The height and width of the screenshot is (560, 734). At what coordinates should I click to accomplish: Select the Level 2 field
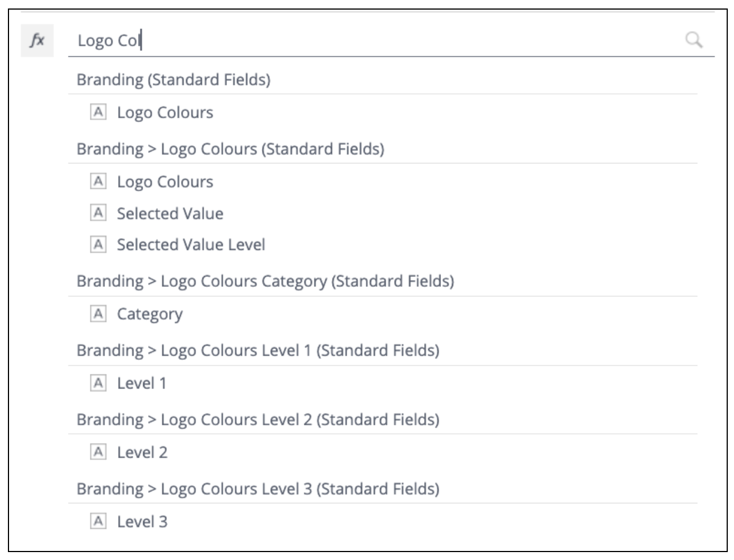(142, 452)
